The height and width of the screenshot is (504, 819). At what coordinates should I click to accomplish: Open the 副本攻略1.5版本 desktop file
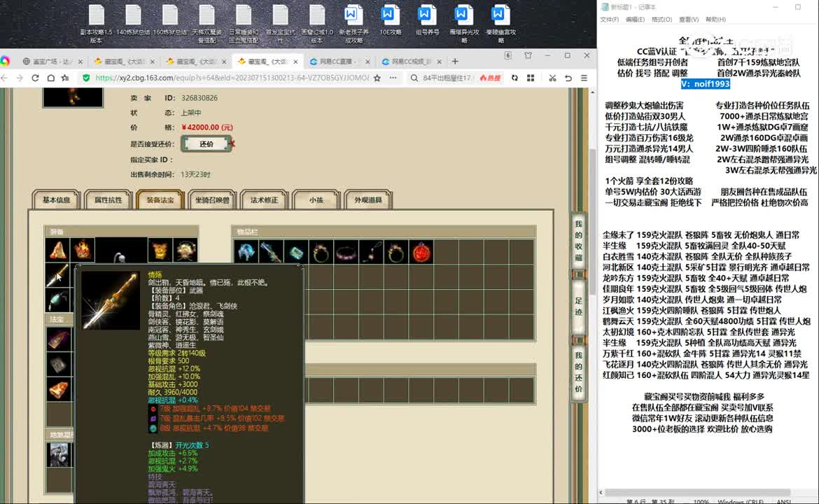(96, 23)
